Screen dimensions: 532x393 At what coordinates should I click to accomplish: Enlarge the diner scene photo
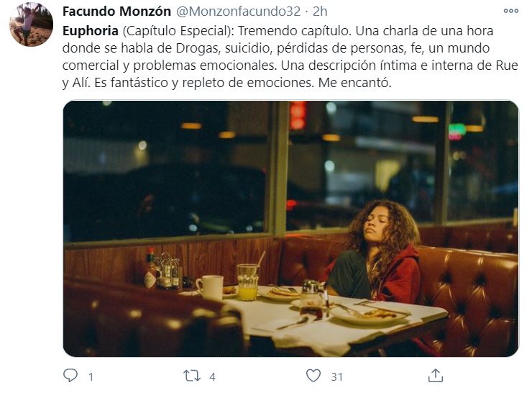point(290,229)
